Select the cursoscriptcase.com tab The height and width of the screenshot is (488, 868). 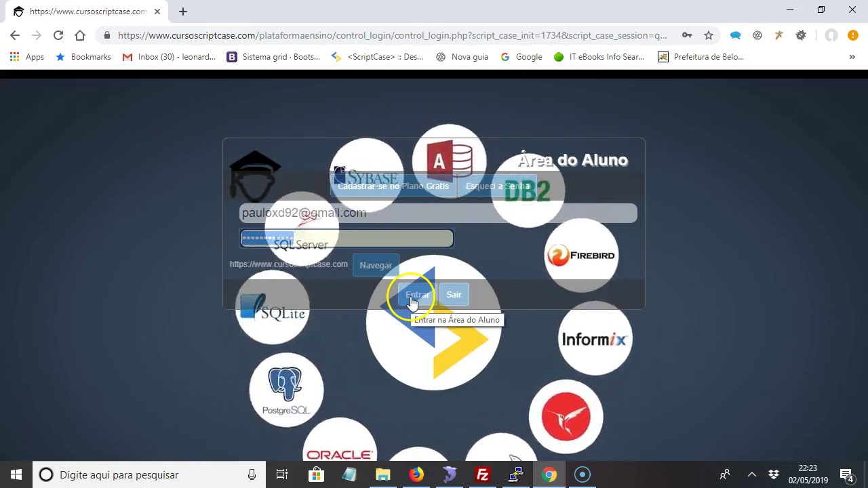click(x=87, y=12)
